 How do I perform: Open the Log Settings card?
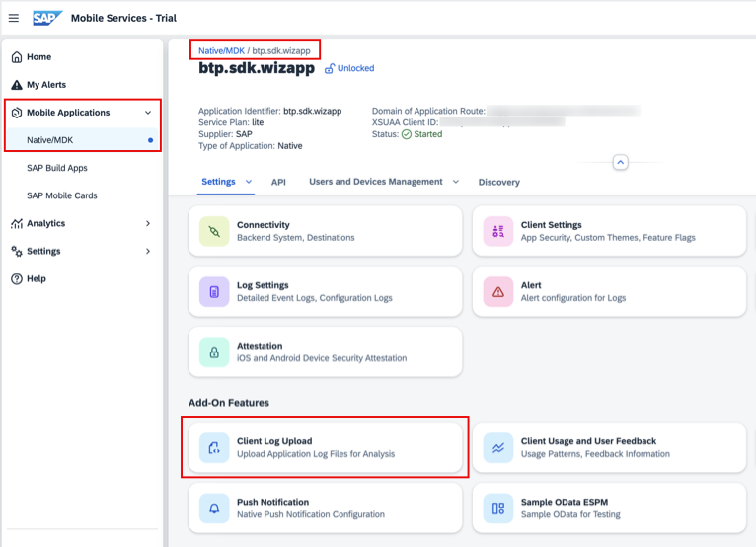326,292
